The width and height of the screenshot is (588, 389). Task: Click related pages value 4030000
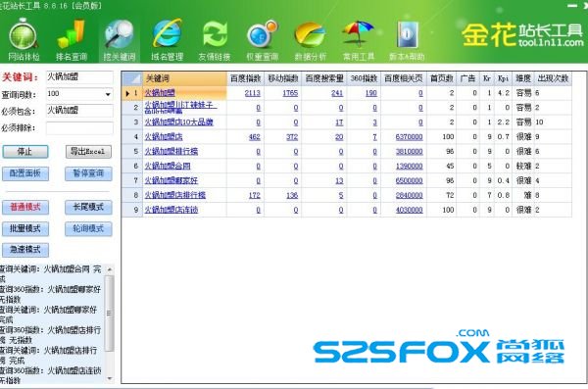(x=409, y=210)
